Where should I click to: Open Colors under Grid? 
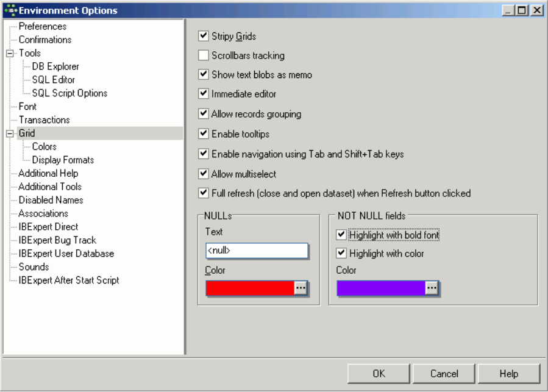coord(44,146)
